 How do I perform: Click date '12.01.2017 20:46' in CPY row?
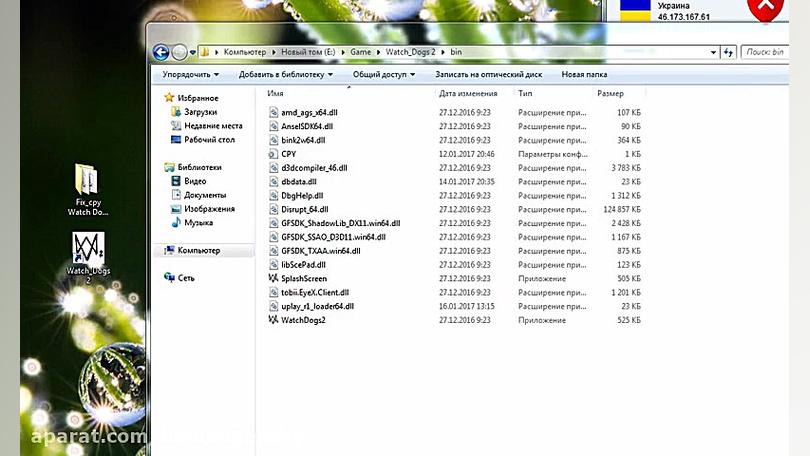click(x=466, y=154)
